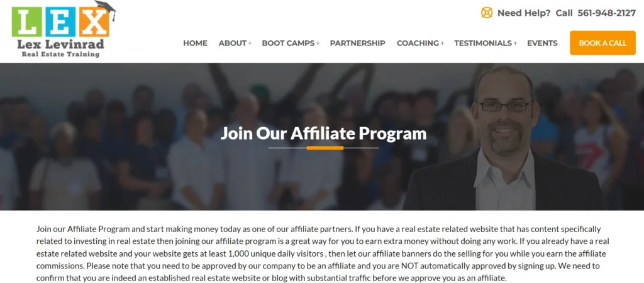This screenshot has width=644, height=283.
Task: Expand the BOOT CAMPS plus sign
Action: click(x=318, y=43)
